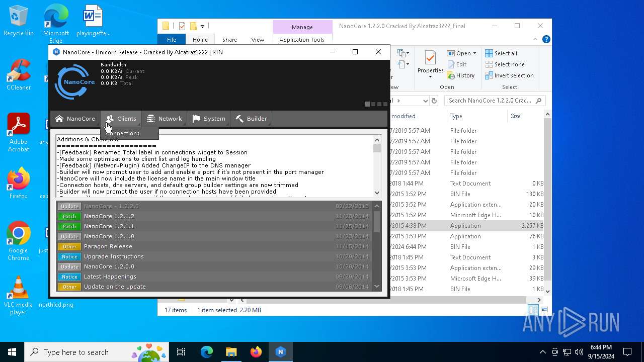Open the Upgrade Instructions notice
Image resolution: width=644 pixels, height=362 pixels.
214,256
